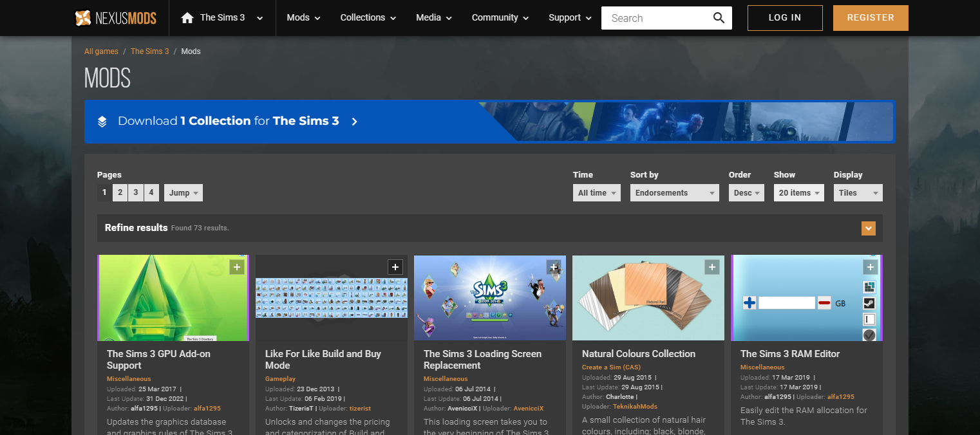This screenshot has height=435, width=980.
Task: Click the 'Found 73 results.' text
Action: click(x=200, y=228)
